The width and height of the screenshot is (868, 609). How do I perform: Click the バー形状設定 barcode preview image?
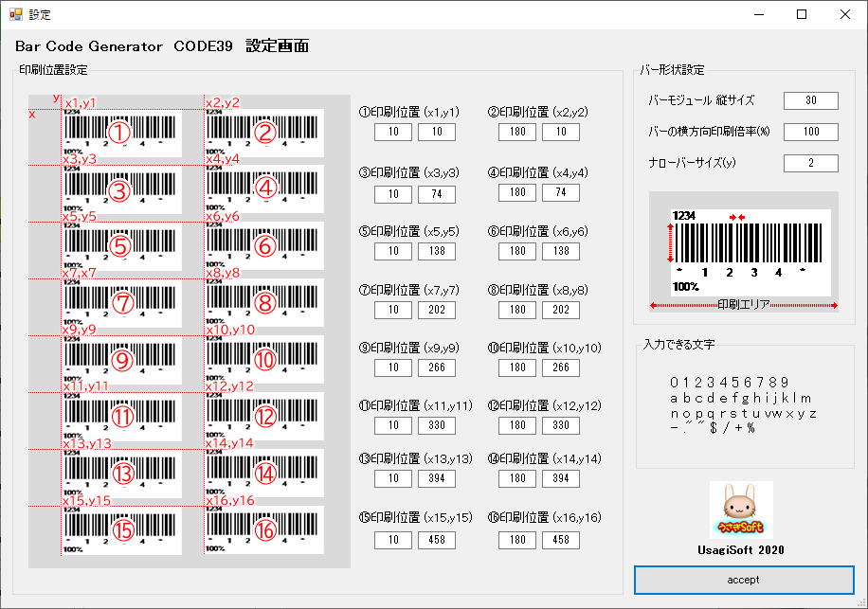pyautogui.click(x=744, y=252)
